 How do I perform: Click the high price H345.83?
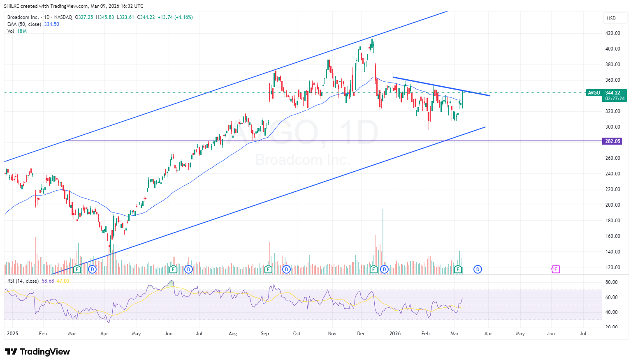click(x=105, y=17)
